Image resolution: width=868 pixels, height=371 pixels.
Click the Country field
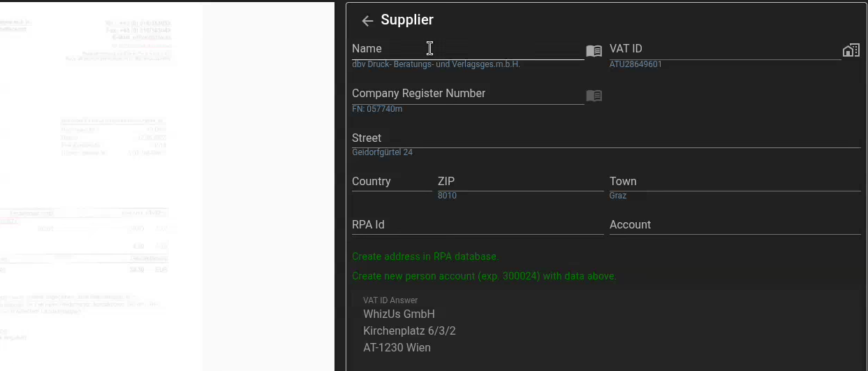click(391, 182)
